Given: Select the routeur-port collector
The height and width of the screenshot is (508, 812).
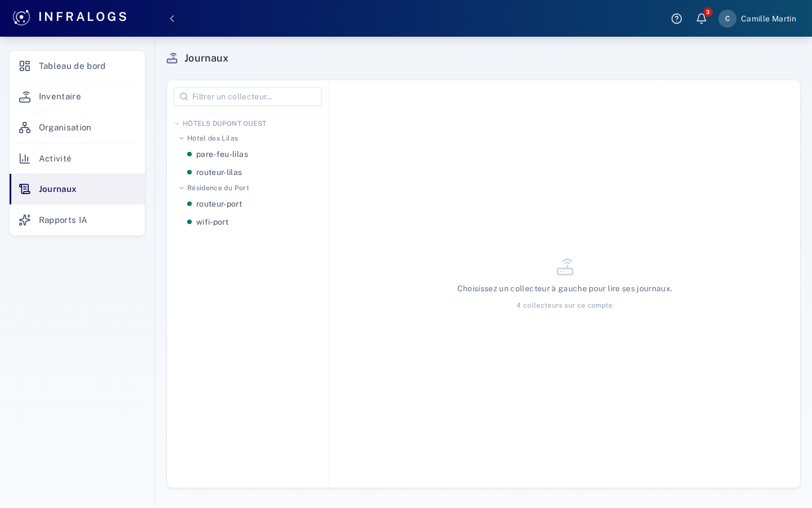Looking at the screenshot, I should pyautogui.click(x=248, y=204).
